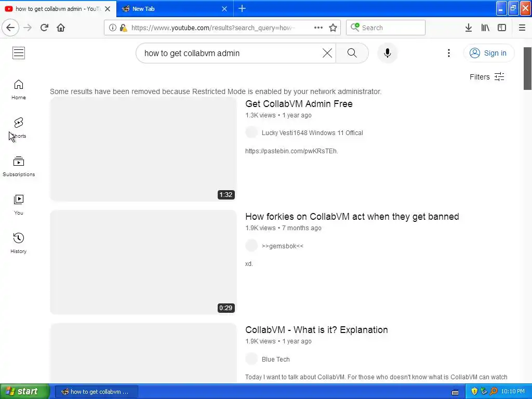
Task: Click thumbnail of the 0:29 video
Action: pyautogui.click(x=143, y=262)
